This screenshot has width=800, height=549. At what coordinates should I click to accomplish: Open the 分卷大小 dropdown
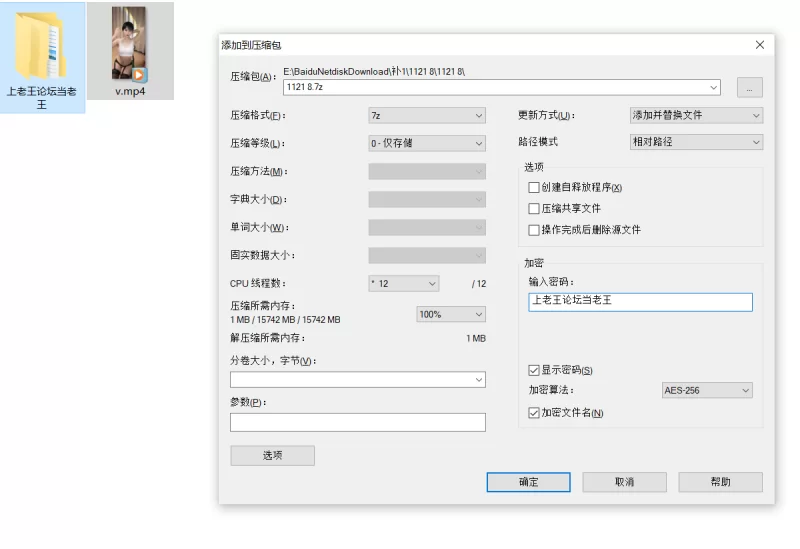(358, 380)
